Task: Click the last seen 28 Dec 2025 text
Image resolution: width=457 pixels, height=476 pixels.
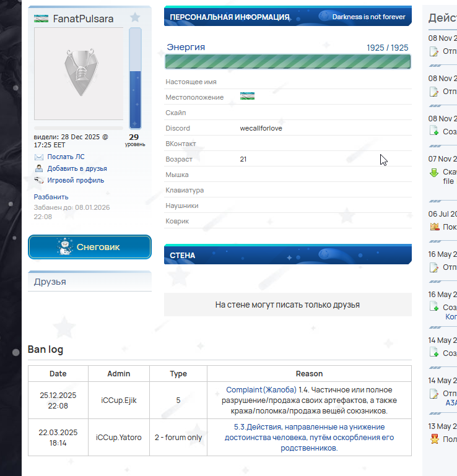Action: (x=71, y=141)
